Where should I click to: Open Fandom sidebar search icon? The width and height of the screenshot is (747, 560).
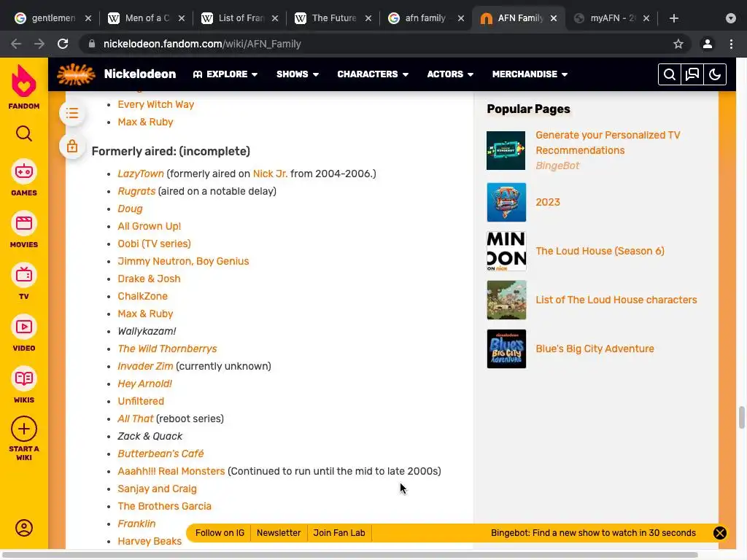(x=24, y=133)
